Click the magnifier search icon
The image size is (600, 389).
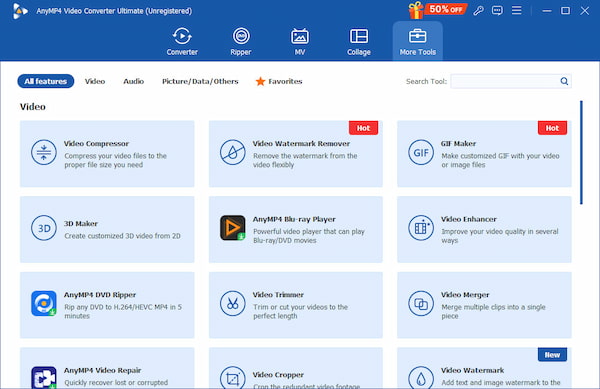click(x=564, y=81)
